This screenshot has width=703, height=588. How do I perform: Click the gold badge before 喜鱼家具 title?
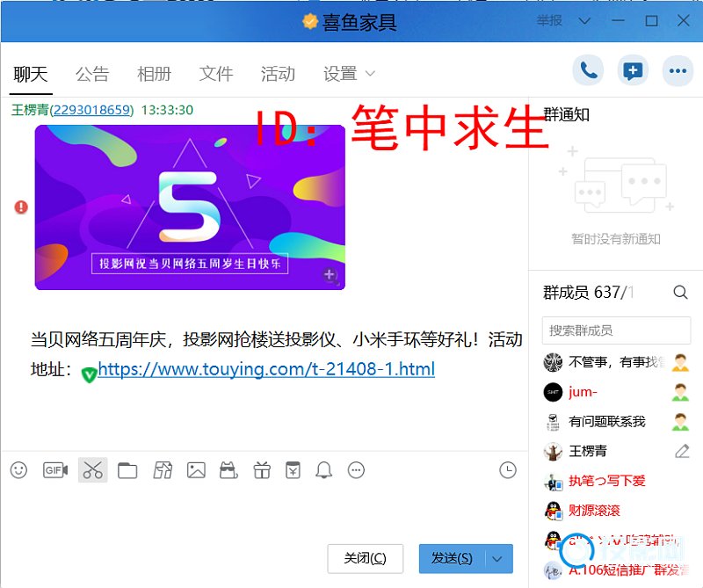click(309, 21)
